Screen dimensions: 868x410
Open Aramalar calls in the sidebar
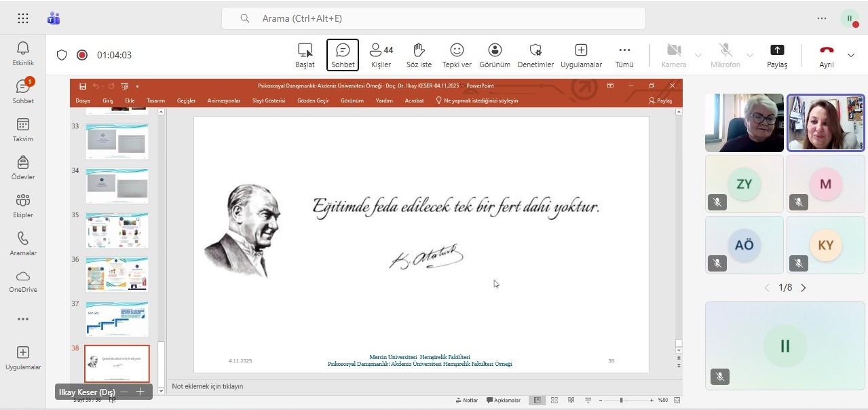click(x=22, y=243)
